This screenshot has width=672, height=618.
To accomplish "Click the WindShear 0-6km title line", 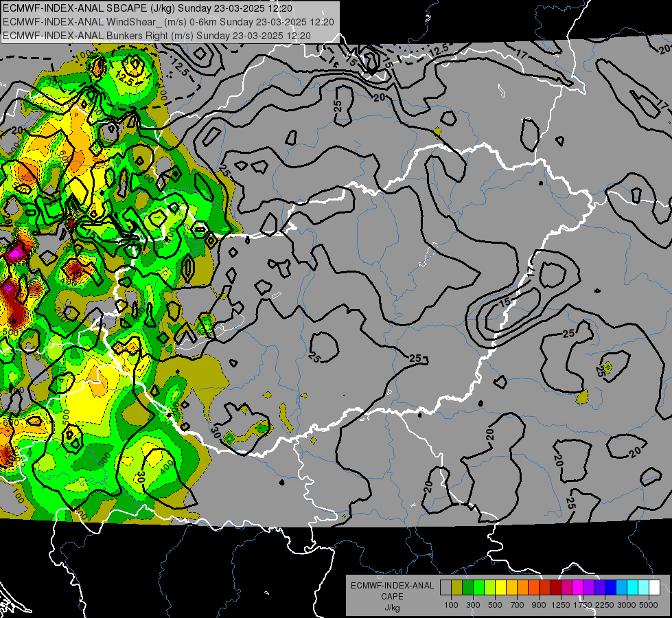I will 168,22.
